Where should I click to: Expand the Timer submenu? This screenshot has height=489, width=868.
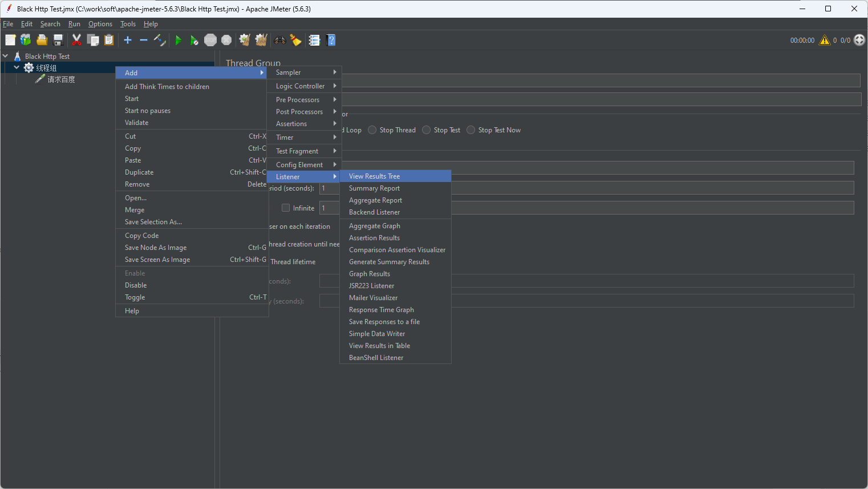pos(305,138)
